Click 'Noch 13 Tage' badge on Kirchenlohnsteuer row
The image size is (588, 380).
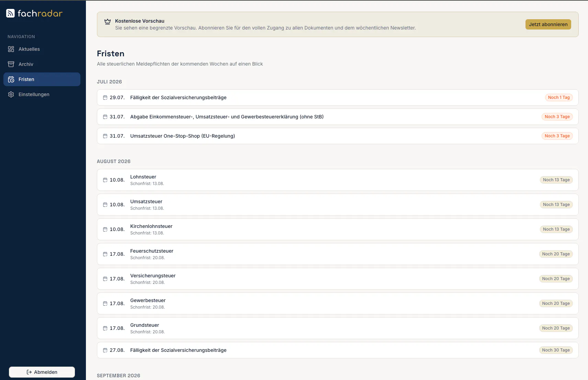point(556,229)
